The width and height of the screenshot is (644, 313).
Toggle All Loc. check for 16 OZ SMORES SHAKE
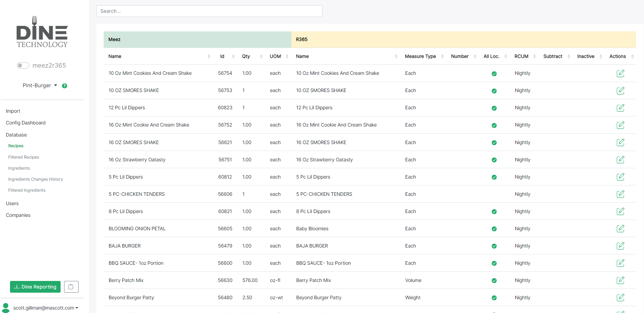click(494, 143)
